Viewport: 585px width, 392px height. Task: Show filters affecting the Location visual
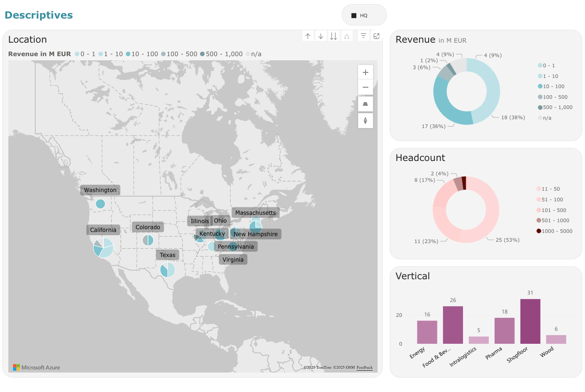coord(364,36)
